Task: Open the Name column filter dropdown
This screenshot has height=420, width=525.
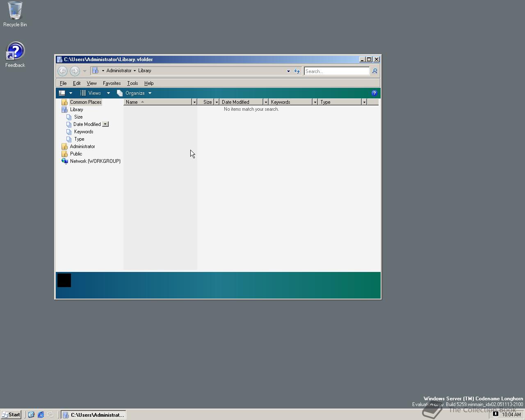Action: 194,102
